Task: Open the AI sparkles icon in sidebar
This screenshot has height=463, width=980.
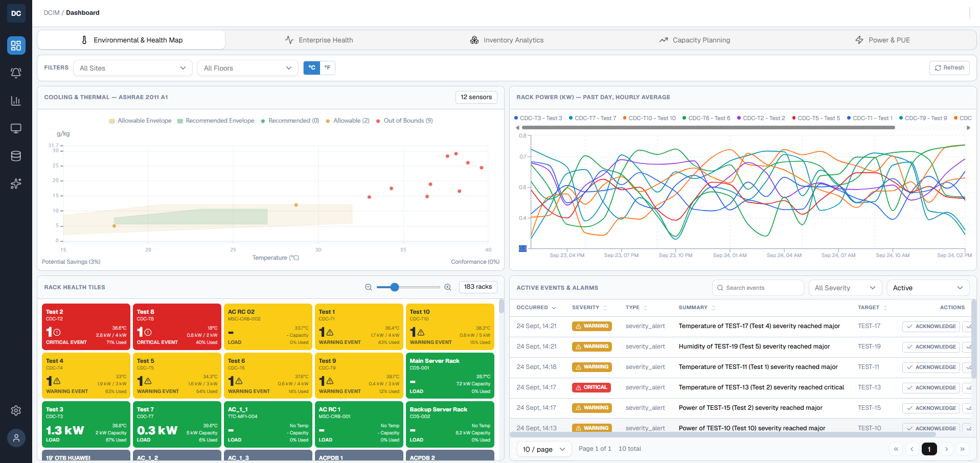Action: tap(16, 183)
